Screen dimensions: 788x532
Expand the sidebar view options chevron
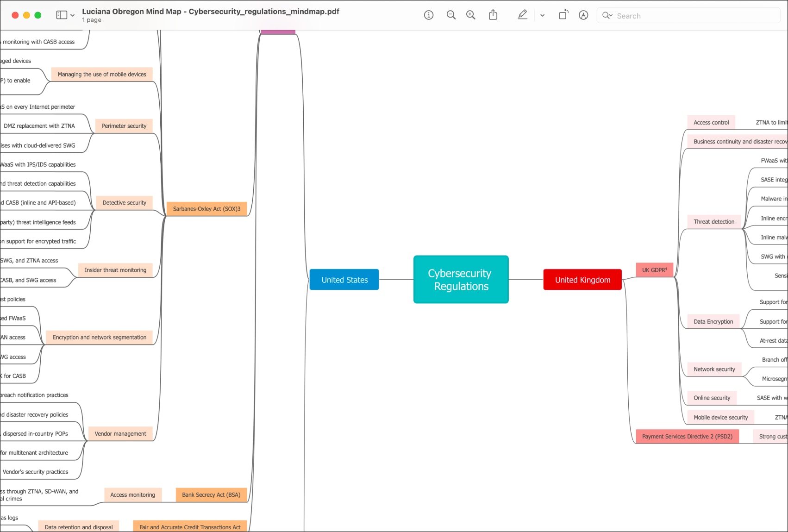72,15
